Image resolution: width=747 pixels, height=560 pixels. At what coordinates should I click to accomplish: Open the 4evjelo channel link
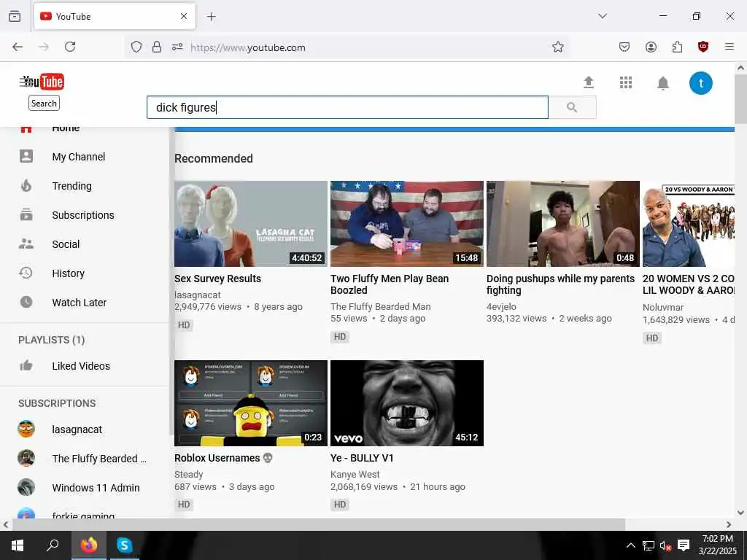[501, 307]
